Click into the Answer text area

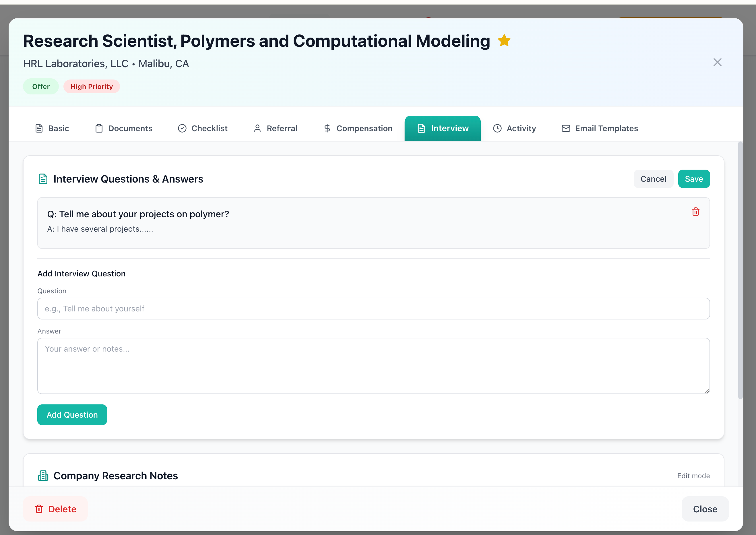(x=373, y=366)
